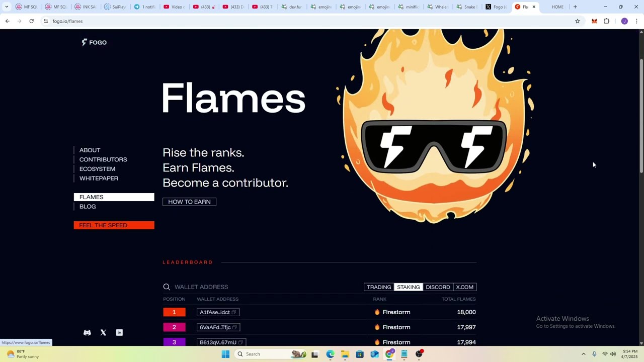
Task: Click the browser address bar URL
Action: 67,21
